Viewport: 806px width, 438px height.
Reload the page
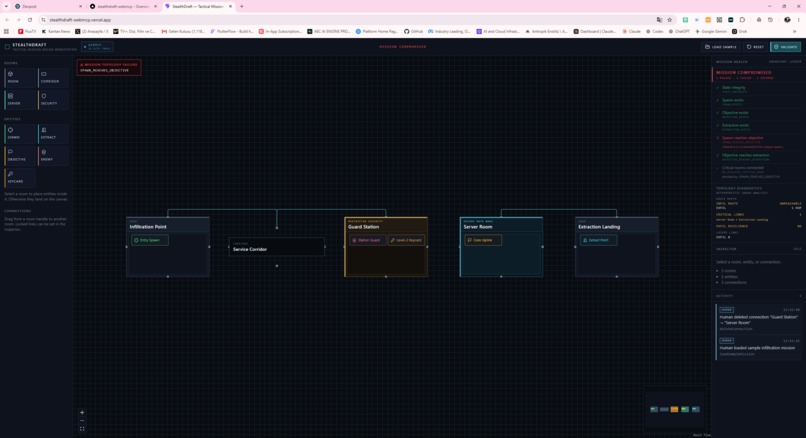point(30,20)
